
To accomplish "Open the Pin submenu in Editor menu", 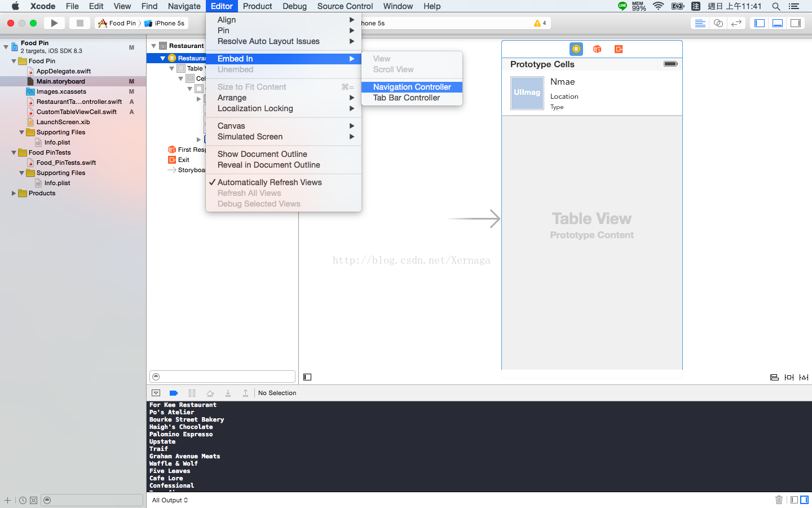I will coord(284,30).
